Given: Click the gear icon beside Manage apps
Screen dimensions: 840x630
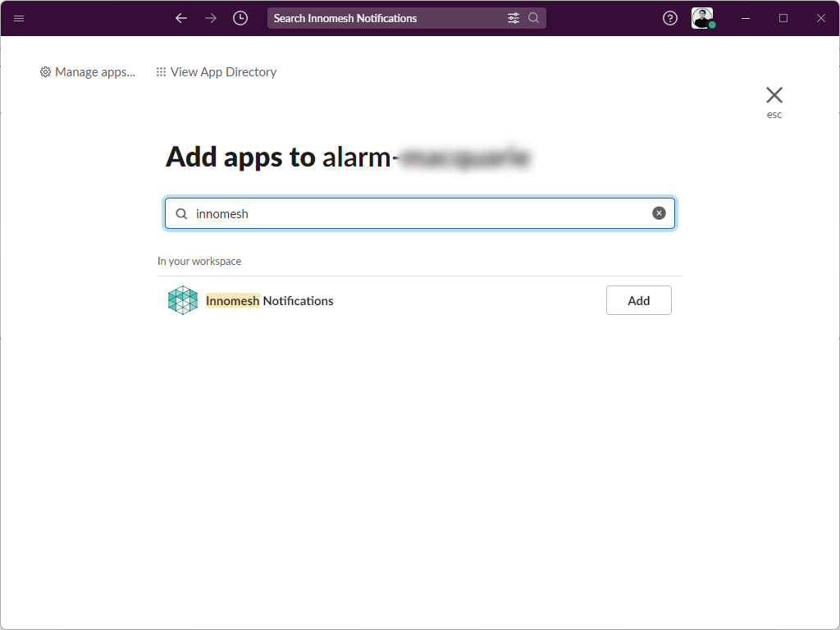Looking at the screenshot, I should pyautogui.click(x=46, y=72).
